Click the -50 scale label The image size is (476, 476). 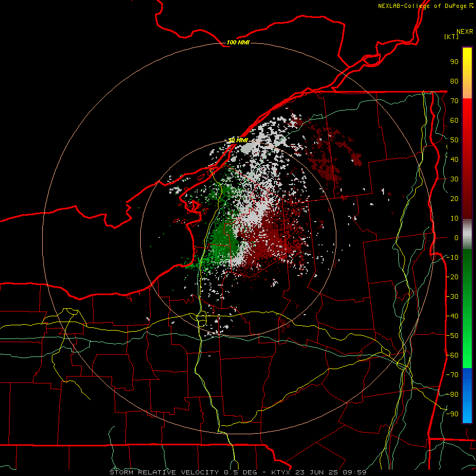(x=452, y=336)
